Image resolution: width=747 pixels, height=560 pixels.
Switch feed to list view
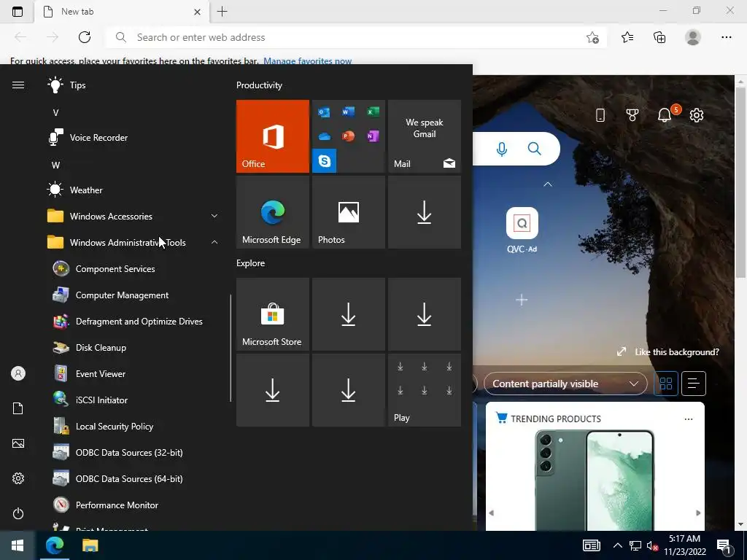tap(694, 384)
